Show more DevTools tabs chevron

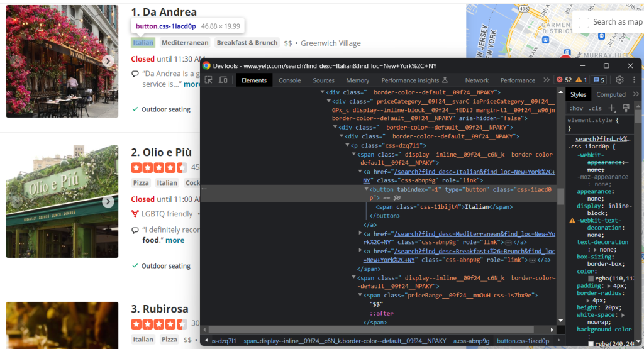pos(546,80)
